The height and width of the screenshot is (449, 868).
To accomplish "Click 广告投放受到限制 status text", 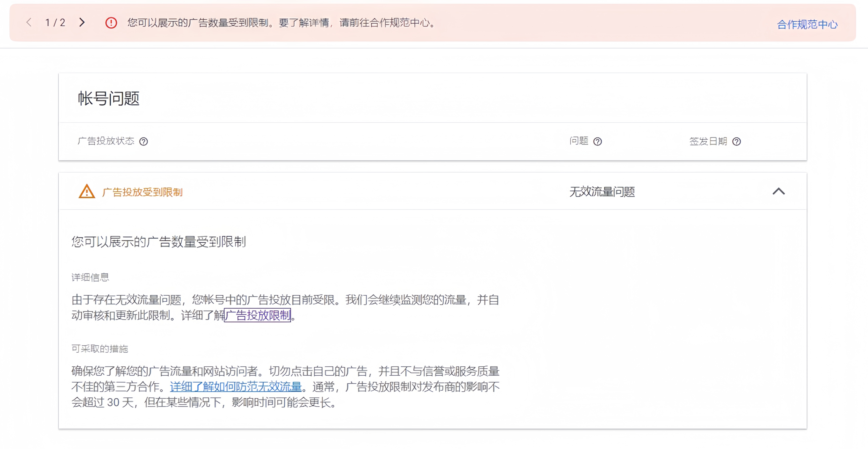I will tap(142, 192).
